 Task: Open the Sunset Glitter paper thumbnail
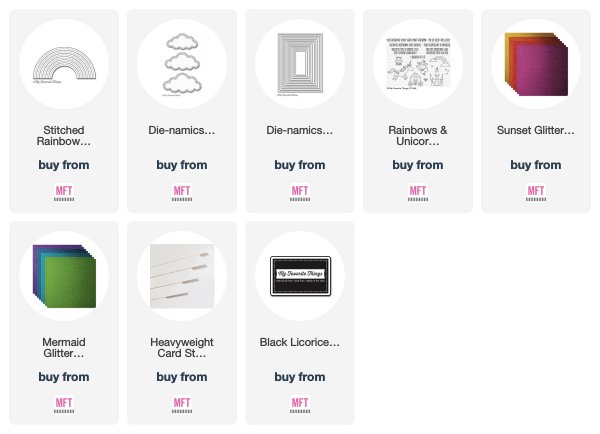(536, 64)
